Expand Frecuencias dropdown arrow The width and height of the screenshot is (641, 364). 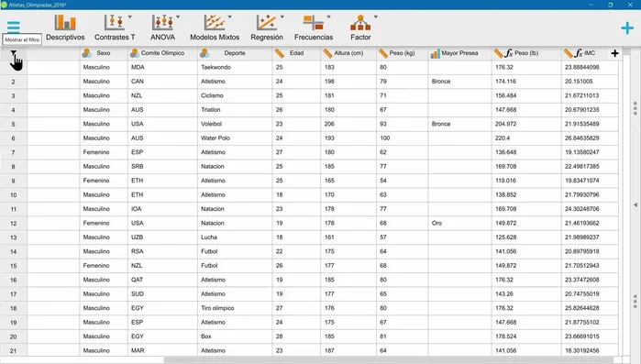click(328, 17)
